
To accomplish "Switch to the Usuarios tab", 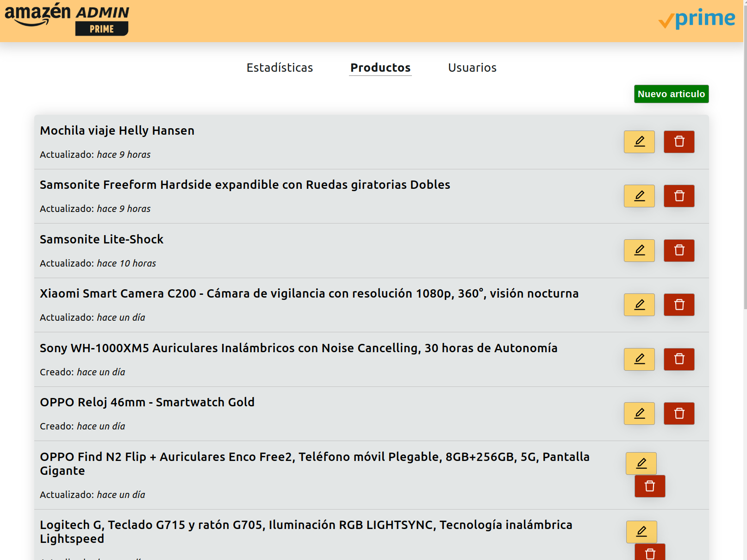I will [472, 68].
